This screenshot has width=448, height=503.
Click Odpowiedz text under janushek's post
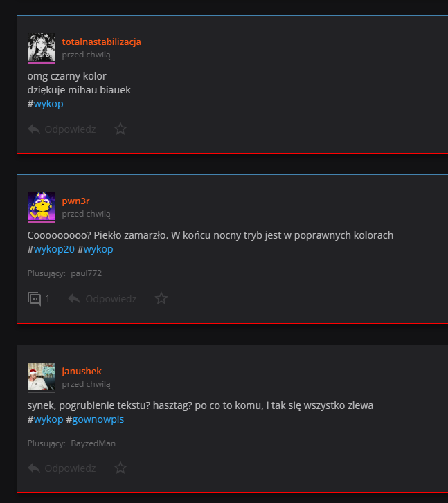(x=70, y=468)
